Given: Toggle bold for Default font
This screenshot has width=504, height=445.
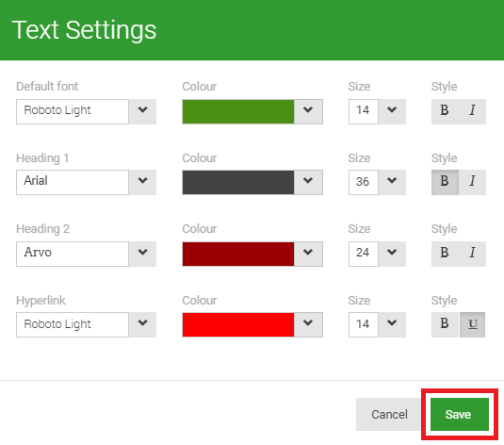Looking at the screenshot, I should click(x=445, y=111).
